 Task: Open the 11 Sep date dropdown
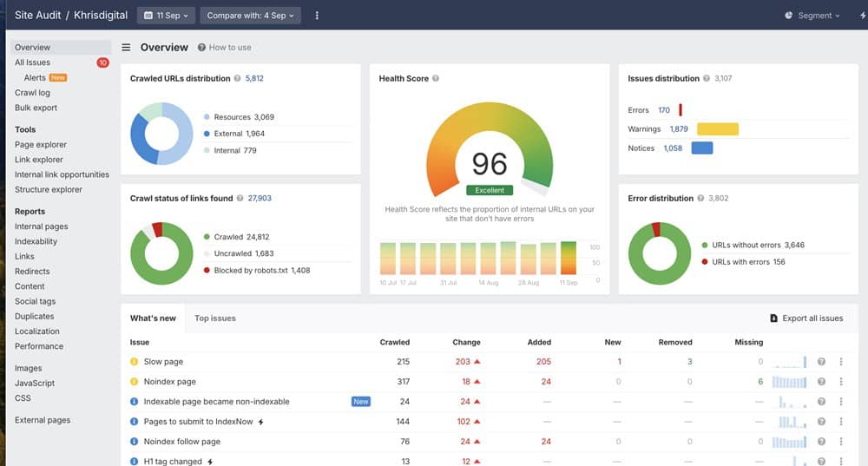point(165,16)
